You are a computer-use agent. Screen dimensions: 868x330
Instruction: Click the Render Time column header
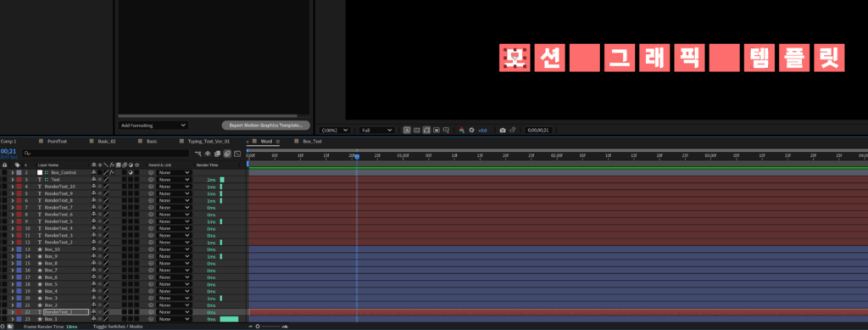pos(208,165)
